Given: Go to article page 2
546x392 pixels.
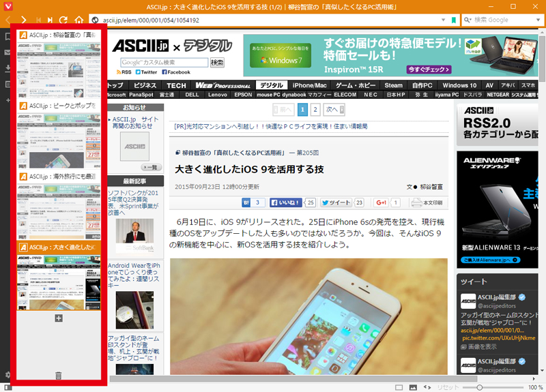Looking at the screenshot, I should pyautogui.click(x=315, y=110).
